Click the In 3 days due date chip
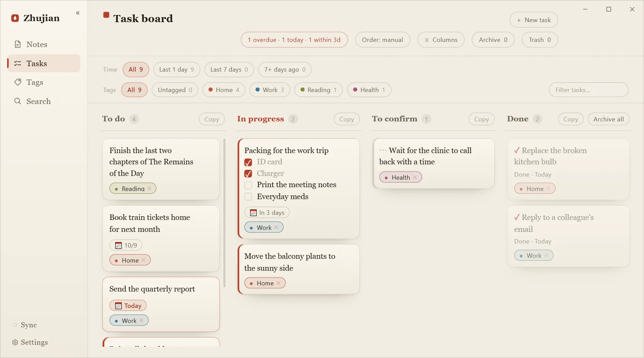 pos(267,212)
